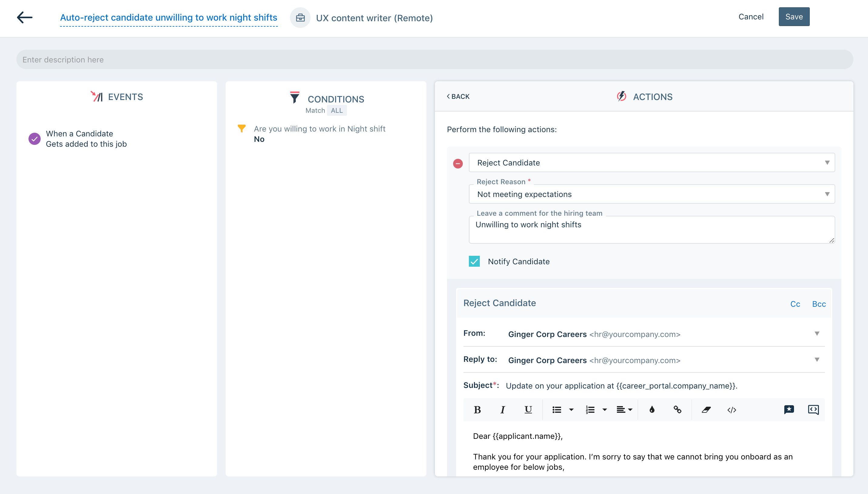Open the starred templates icon

tap(789, 410)
